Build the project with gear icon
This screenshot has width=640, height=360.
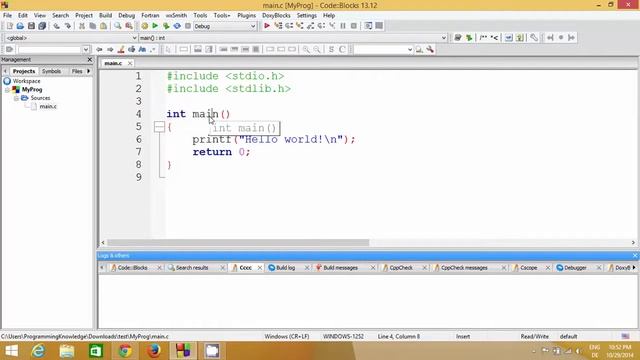[x=144, y=26]
